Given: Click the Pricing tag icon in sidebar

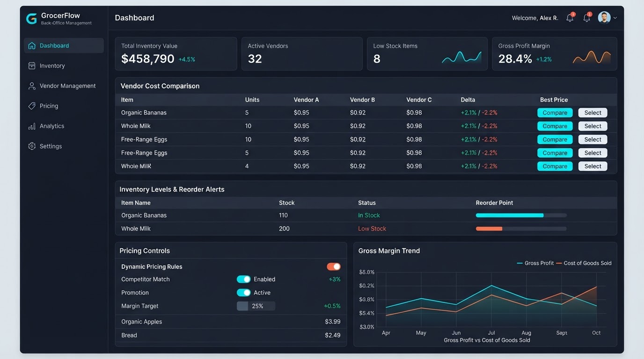Looking at the screenshot, I should [x=32, y=106].
